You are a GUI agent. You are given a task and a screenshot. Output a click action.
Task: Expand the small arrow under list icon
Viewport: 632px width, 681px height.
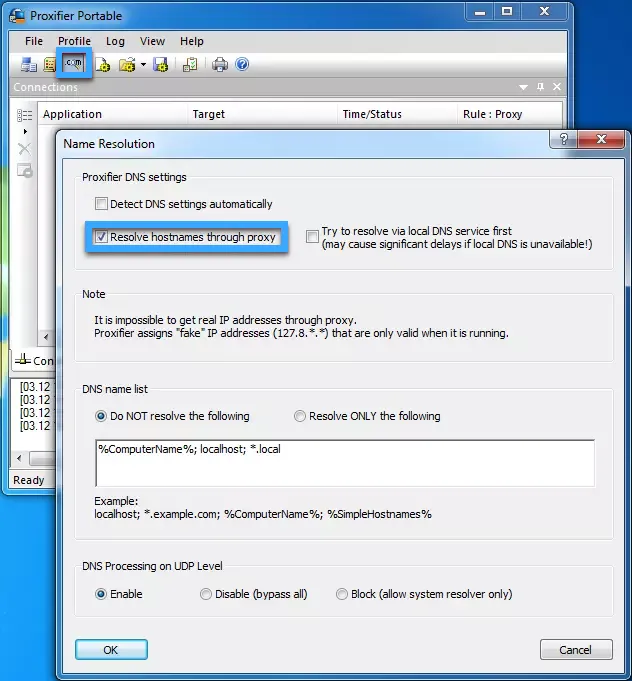pyautogui.click(x=25, y=131)
